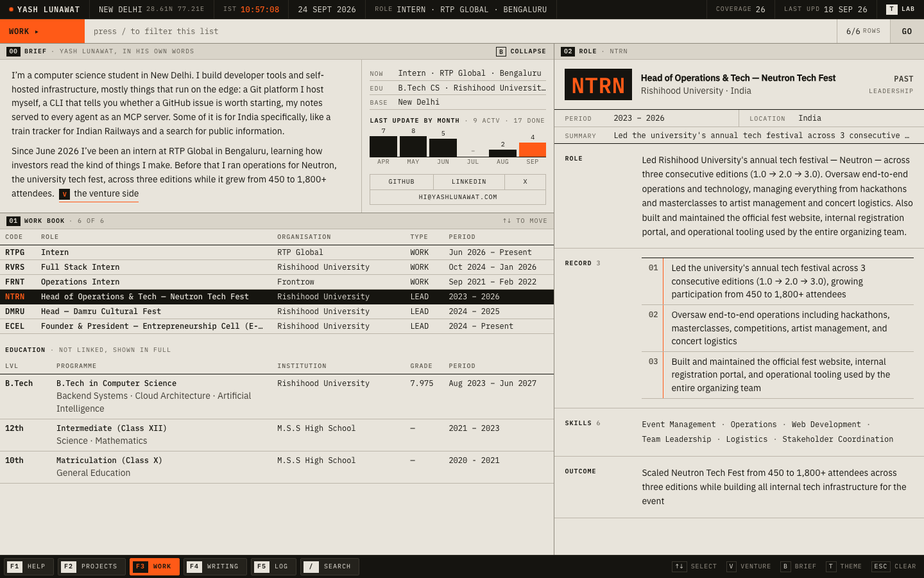
Task: Click record item 01 in role panel
Action: tap(778, 281)
